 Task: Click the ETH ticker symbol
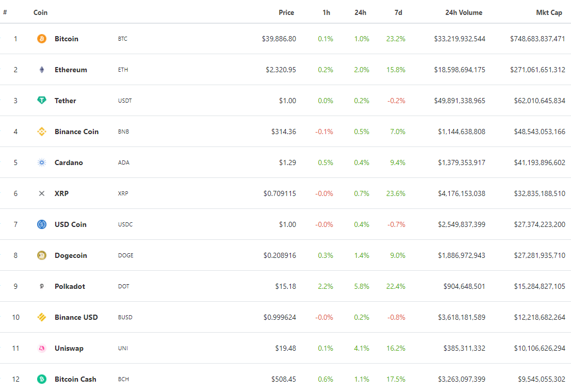pyautogui.click(x=123, y=70)
